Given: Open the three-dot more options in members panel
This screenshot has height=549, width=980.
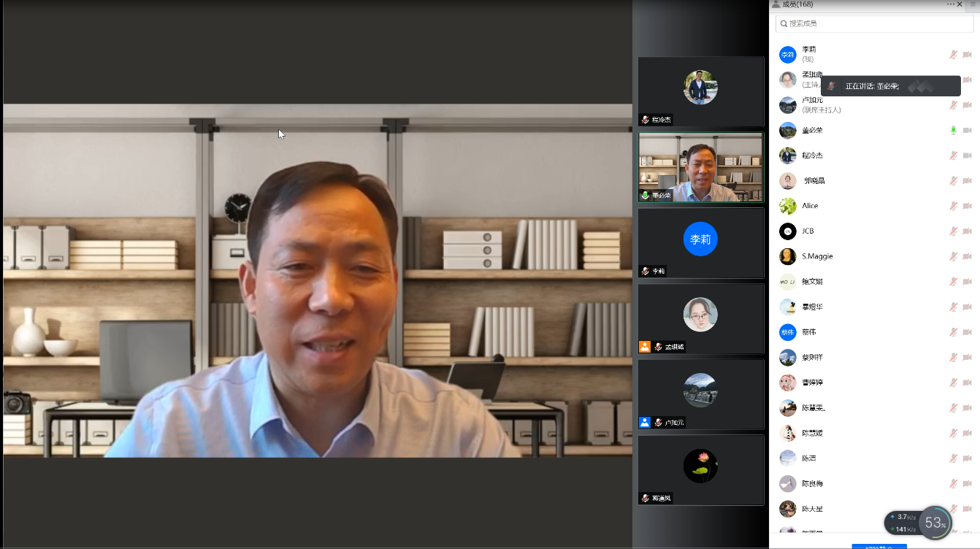Looking at the screenshot, I should (950, 4).
